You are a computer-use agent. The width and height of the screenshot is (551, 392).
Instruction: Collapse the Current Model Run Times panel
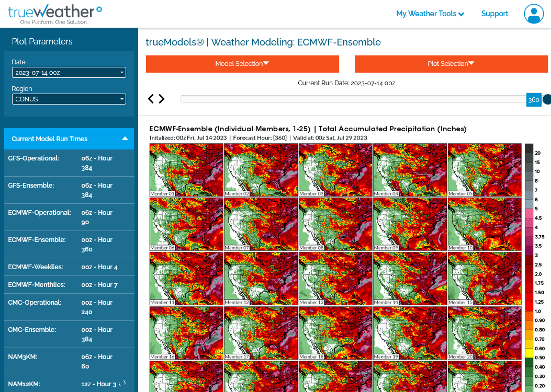click(x=69, y=139)
